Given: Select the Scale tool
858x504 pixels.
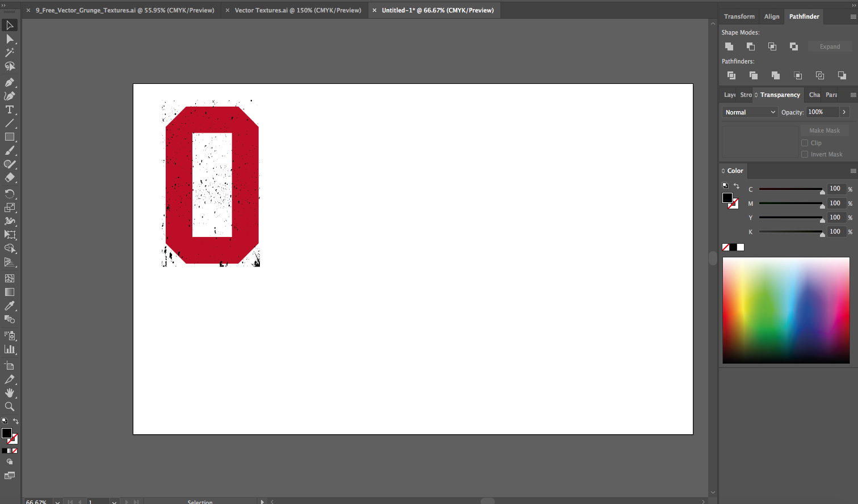Looking at the screenshot, I should (10, 207).
